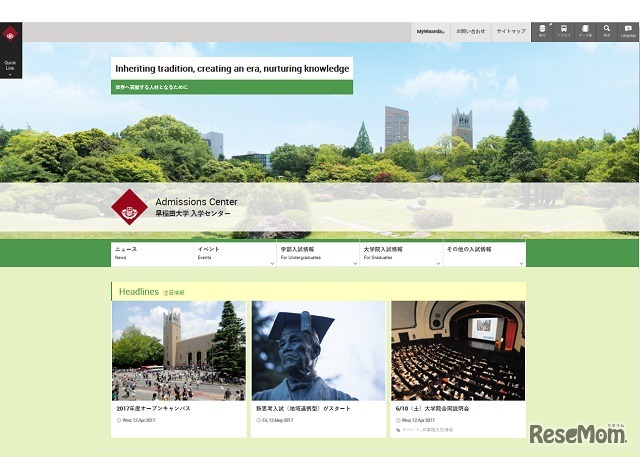640x457 pixels.
Task: Open 学部入試情報 For Undergraduates menu
Action: point(318,254)
